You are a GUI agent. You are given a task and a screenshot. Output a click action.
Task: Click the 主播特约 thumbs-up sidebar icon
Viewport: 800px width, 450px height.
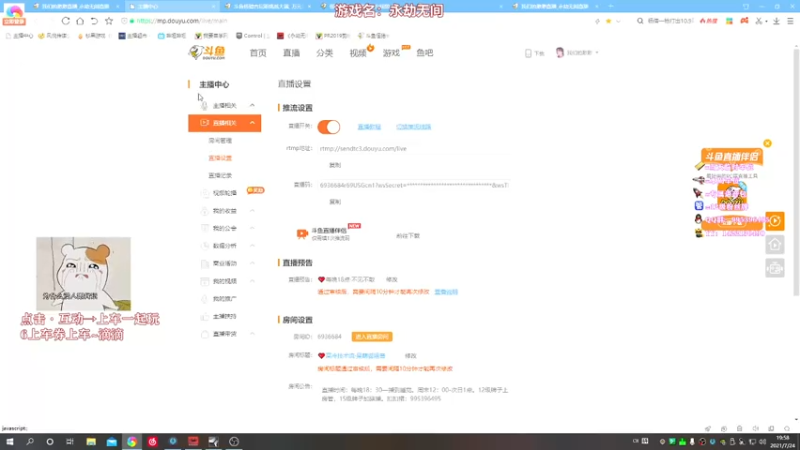click(x=205, y=316)
